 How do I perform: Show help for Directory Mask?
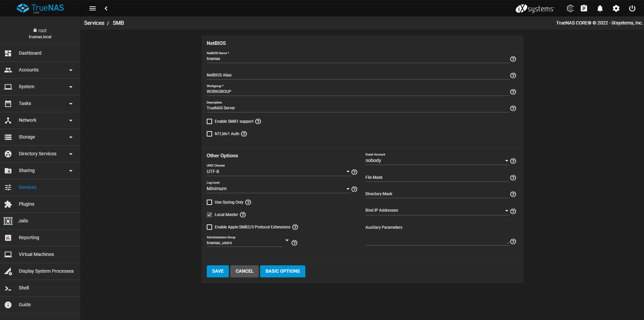click(513, 194)
